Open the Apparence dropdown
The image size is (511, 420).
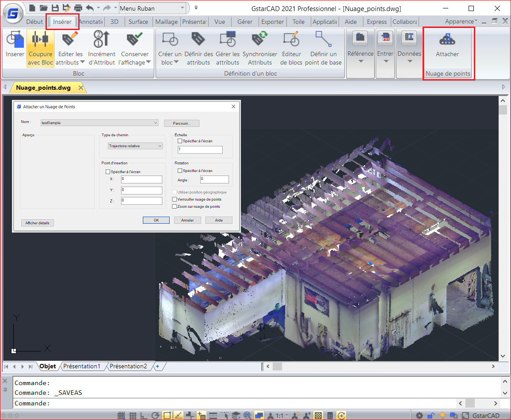[461, 22]
